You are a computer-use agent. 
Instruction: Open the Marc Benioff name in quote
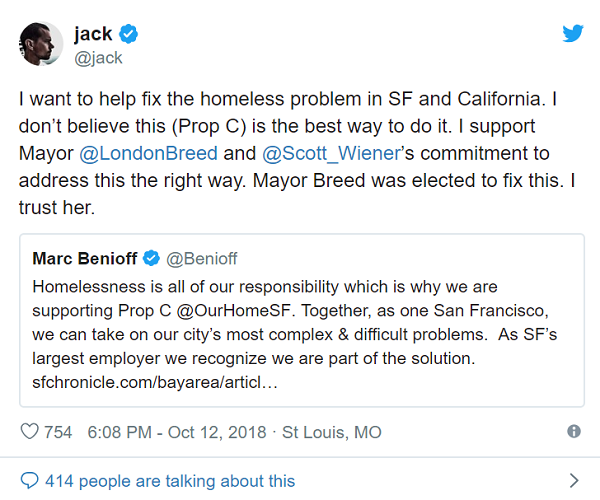tap(86, 259)
